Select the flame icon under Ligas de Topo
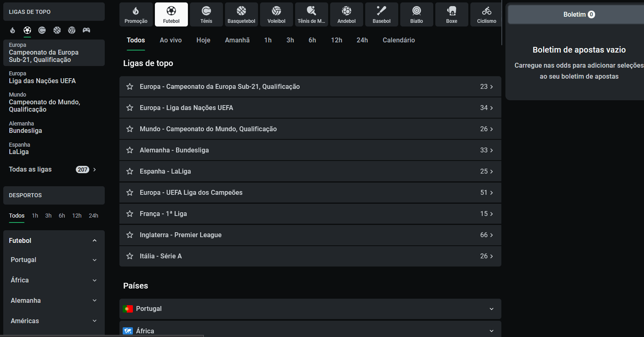Viewport: 644px width, 337px height. pos(13,30)
